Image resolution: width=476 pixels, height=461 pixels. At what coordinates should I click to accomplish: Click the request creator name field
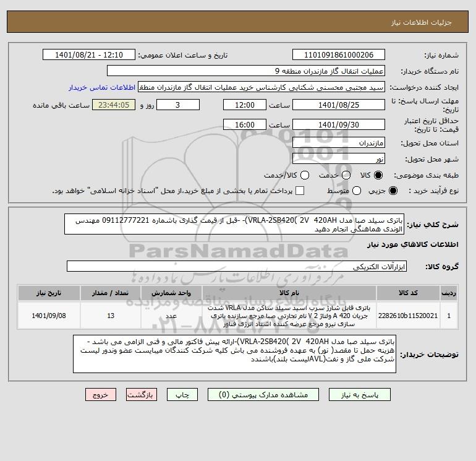(x=261, y=87)
